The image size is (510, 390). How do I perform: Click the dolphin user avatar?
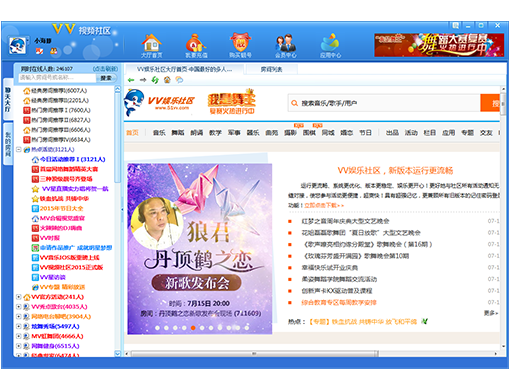point(17,46)
